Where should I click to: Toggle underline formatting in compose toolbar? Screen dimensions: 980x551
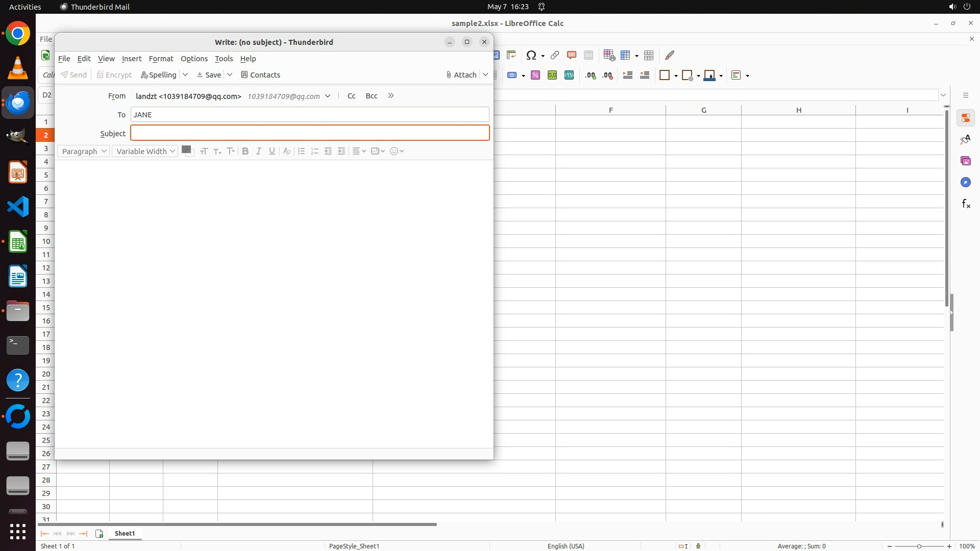[x=272, y=151]
